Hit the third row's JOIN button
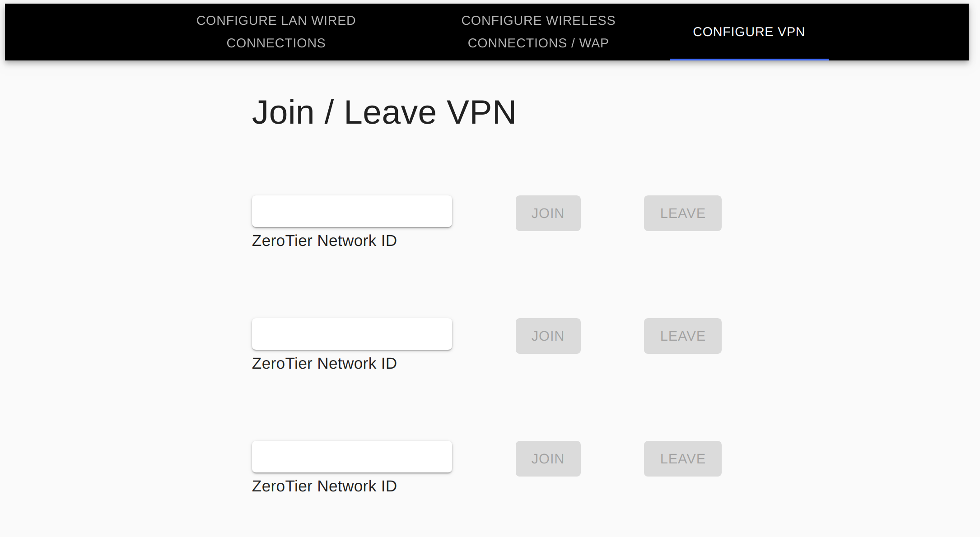The image size is (980, 537). (548, 459)
